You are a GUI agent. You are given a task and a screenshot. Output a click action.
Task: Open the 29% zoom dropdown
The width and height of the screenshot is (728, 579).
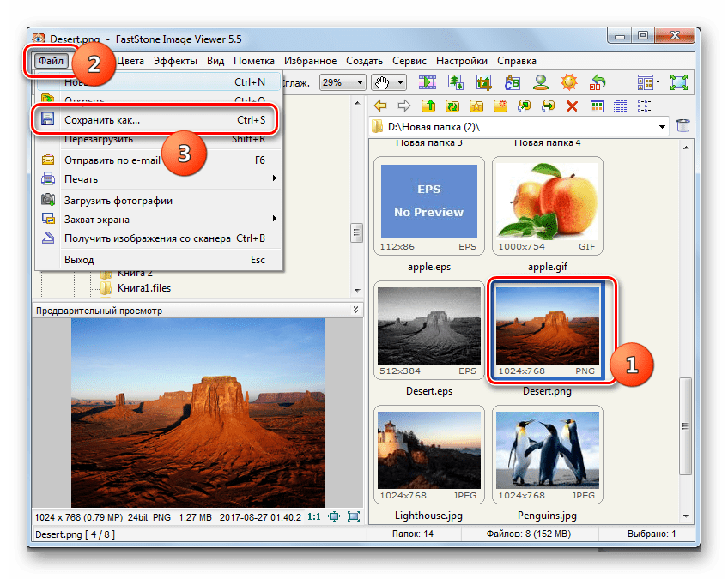[x=360, y=82]
